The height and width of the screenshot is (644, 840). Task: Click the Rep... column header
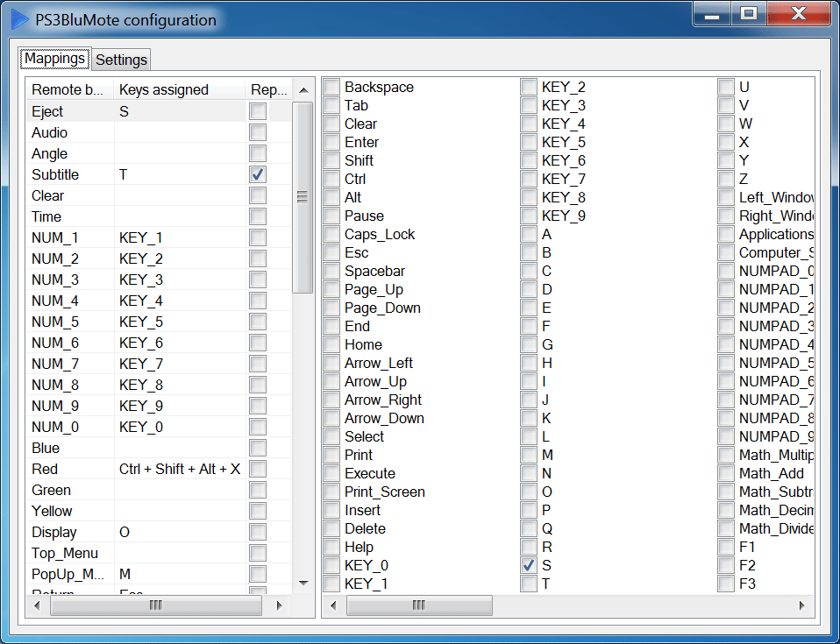click(x=268, y=89)
